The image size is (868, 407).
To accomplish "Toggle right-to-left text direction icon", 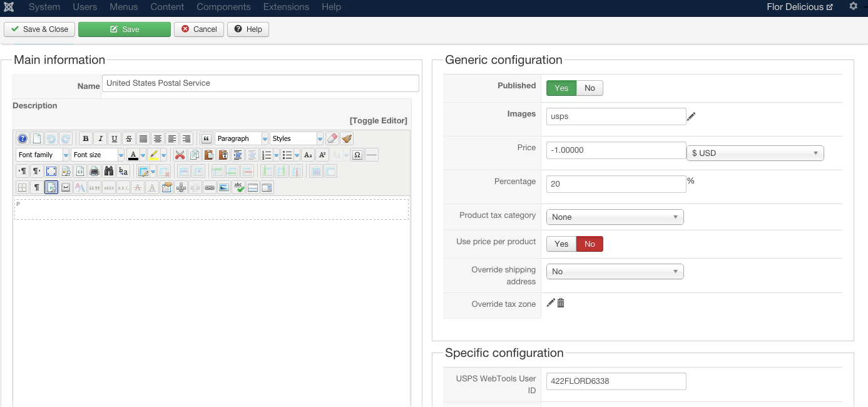I will click(37, 171).
